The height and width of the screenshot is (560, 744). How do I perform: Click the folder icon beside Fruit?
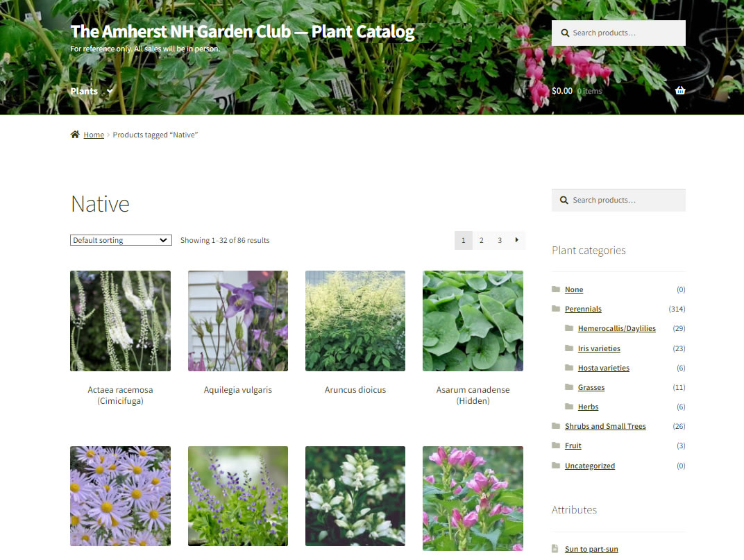pos(556,445)
